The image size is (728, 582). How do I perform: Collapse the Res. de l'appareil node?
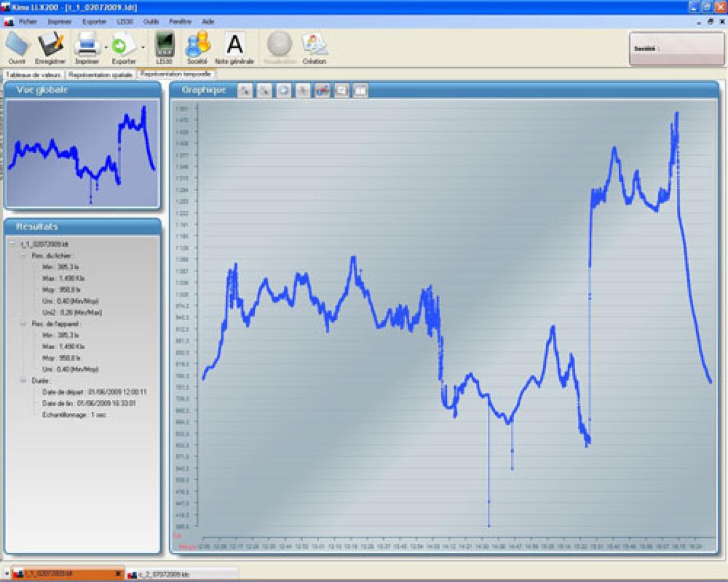[24, 323]
